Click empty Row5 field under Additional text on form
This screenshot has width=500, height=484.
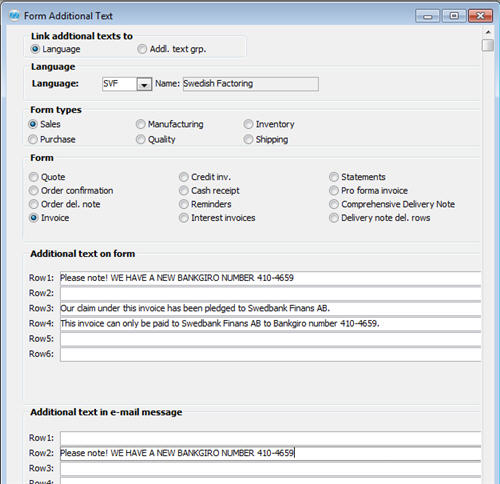coord(270,339)
